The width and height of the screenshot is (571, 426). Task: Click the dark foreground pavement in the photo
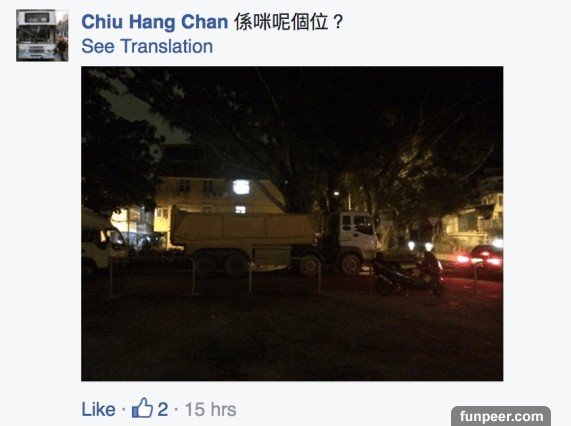pyautogui.click(x=291, y=339)
